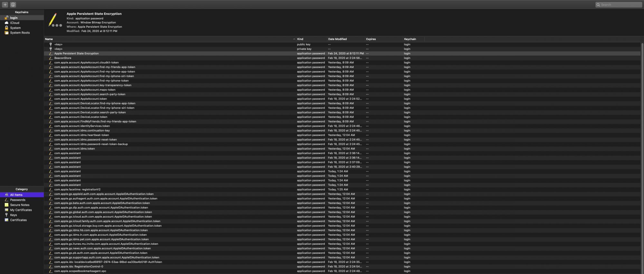The width and height of the screenshot is (644, 274).
Task: Click the pencil icon beside BeaconStore
Action: tap(51, 58)
